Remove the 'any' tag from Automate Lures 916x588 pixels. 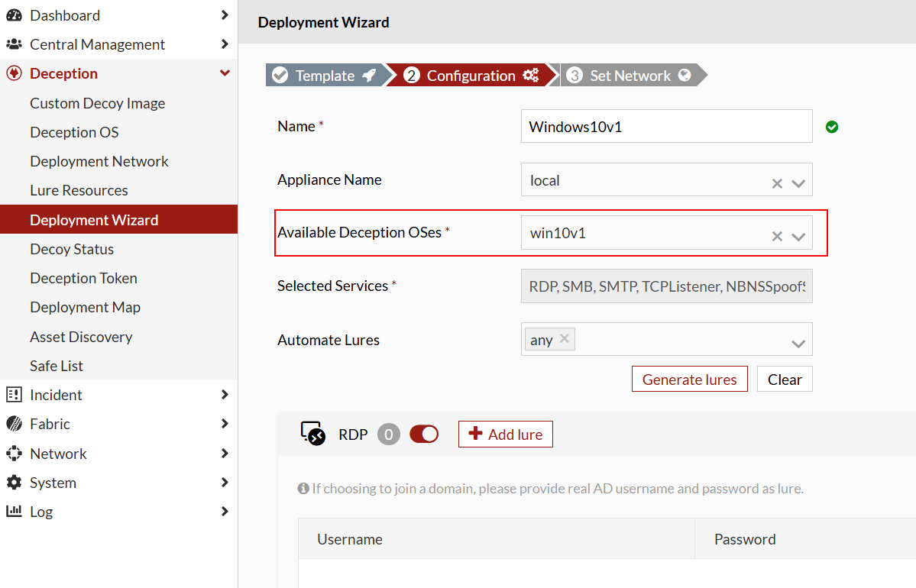coord(565,338)
